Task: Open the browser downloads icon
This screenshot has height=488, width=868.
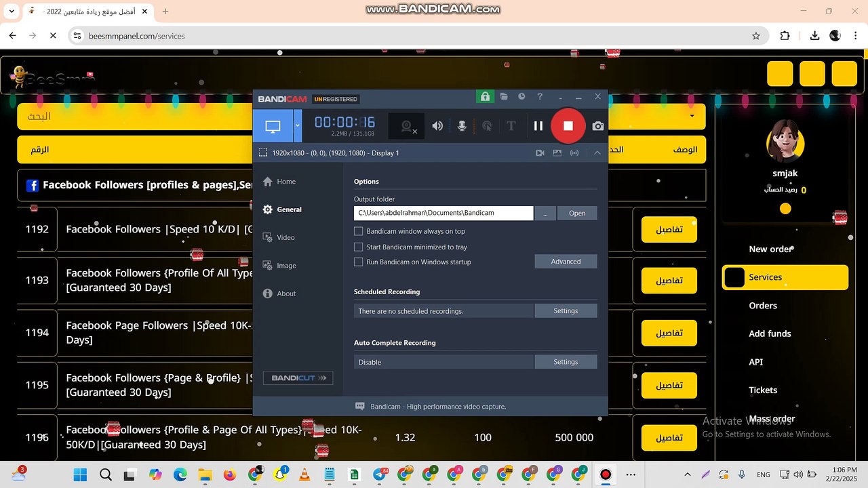Action: [814, 36]
